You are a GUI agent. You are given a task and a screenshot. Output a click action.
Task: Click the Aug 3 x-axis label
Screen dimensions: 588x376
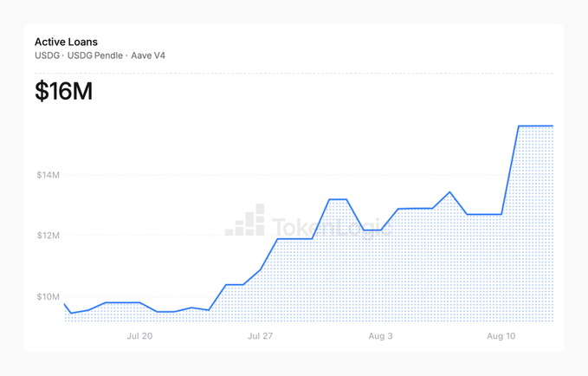coord(380,336)
